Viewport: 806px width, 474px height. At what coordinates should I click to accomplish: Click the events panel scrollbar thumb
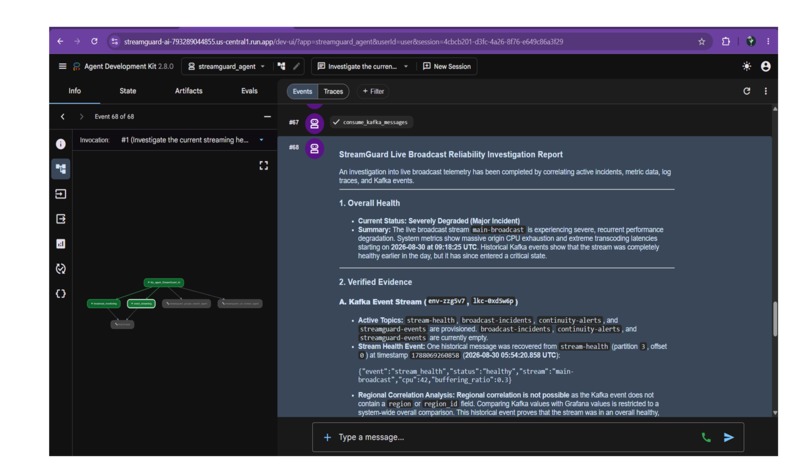coord(775,319)
